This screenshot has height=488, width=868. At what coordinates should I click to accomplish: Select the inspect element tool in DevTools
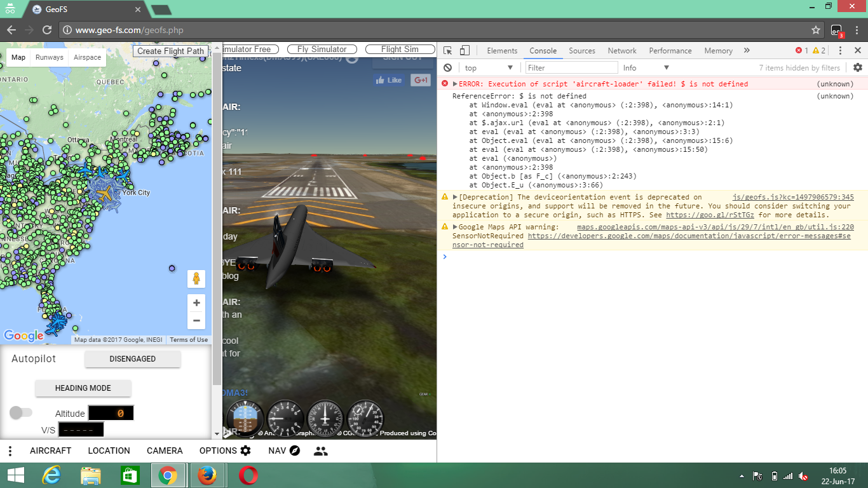(447, 50)
